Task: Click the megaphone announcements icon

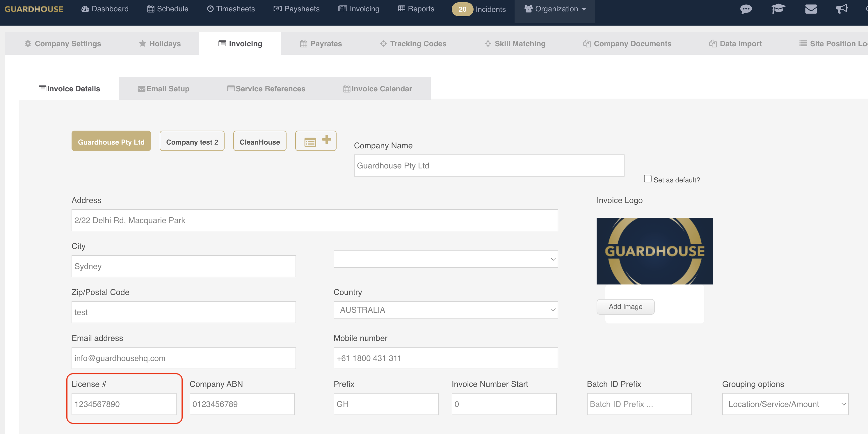Action: coord(842,9)
